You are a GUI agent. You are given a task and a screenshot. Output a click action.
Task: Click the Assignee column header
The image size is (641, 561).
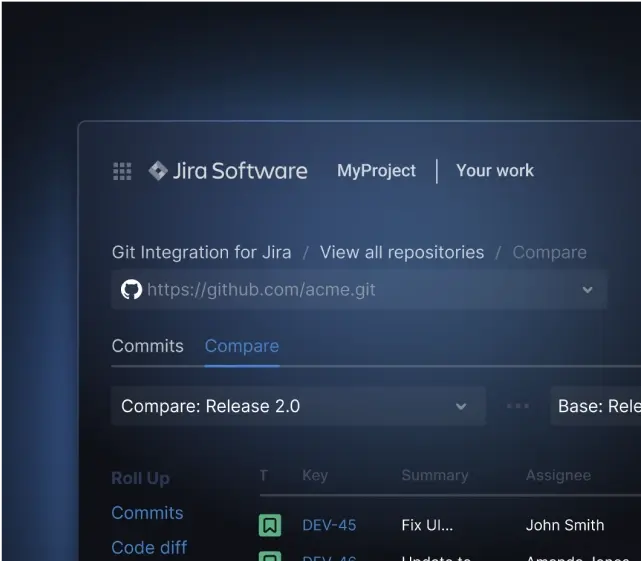click(x=558, y=475)
